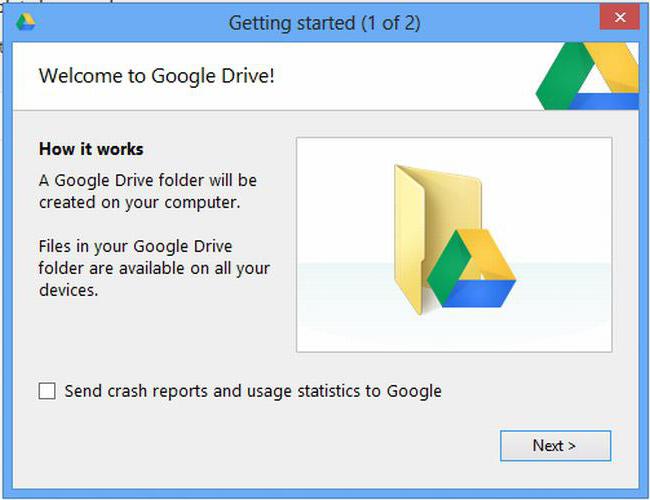The height and width of the screenshot is (500, 650).
Task: Click the 'Welcome to Google Drive!' heading
Action: 157,76
